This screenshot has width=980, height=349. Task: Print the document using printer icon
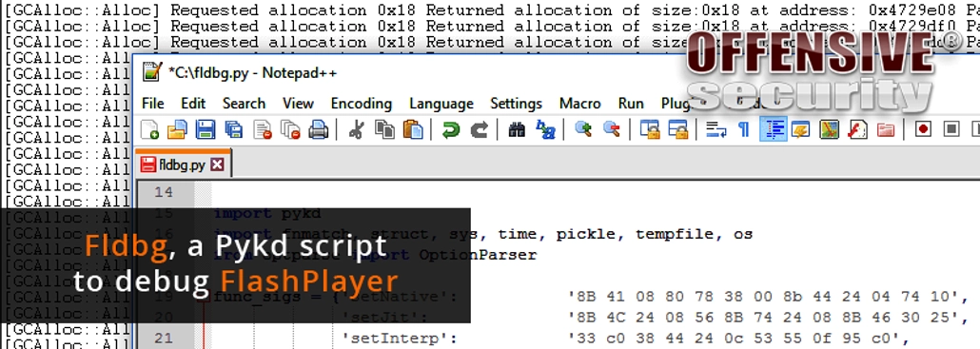click(318, 129)
